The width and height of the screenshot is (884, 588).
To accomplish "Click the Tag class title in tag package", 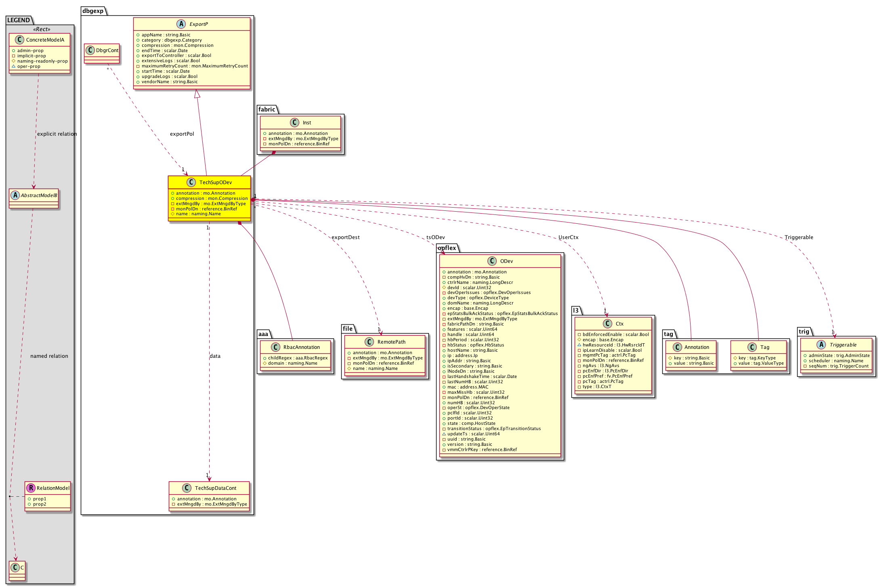I will (764, 347).
